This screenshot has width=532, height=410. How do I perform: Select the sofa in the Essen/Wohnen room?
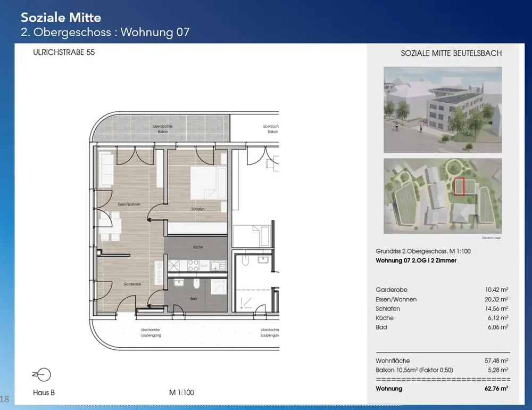point(106,169)
